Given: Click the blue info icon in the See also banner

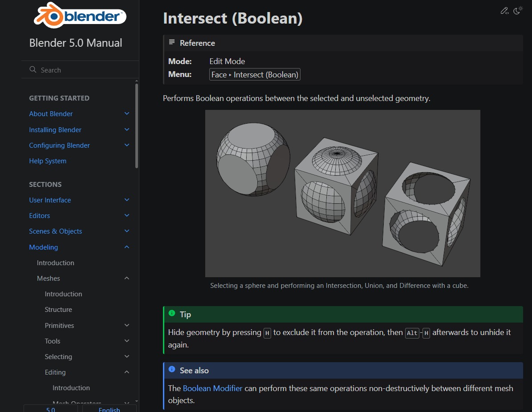Looking at the screenshot, I should click(172, 369).
